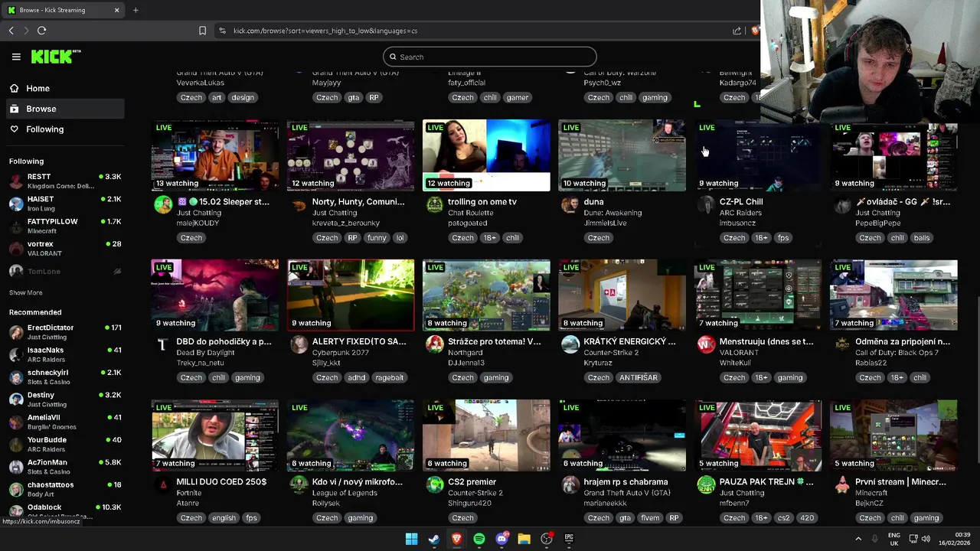The image size is (980, 551).
Task: Open HAISET followed channel
Action: coord(64,204)
